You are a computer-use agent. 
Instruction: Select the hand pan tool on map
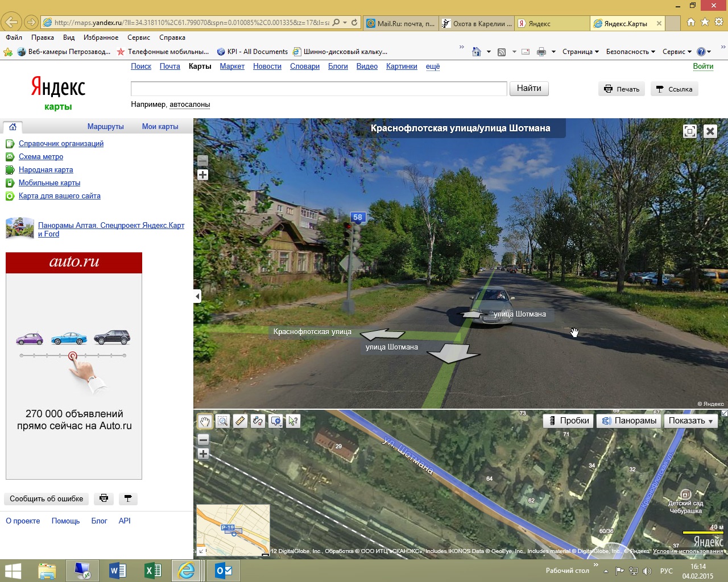[x=205, y=421]
